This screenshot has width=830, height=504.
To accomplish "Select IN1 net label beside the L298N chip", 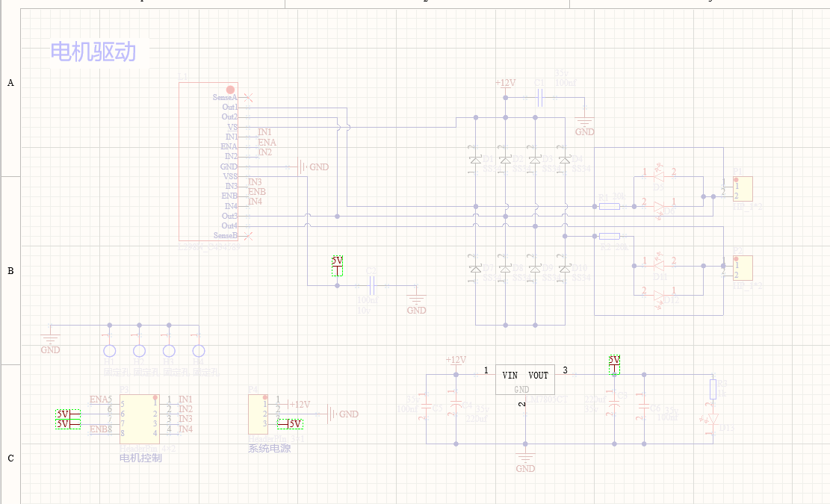I will pos(264,132).
